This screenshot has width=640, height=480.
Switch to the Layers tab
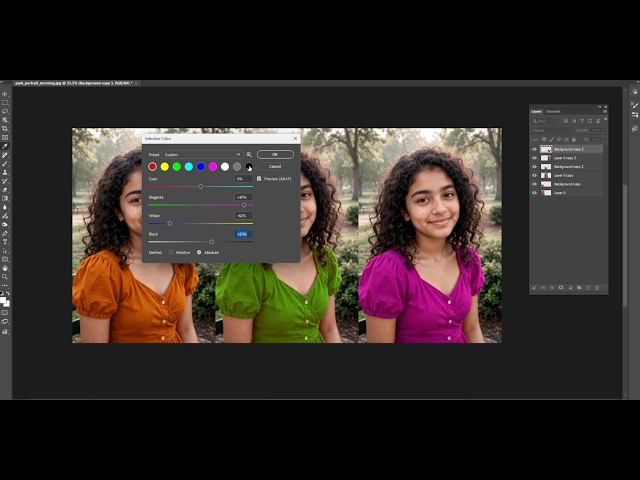[537, 111]
